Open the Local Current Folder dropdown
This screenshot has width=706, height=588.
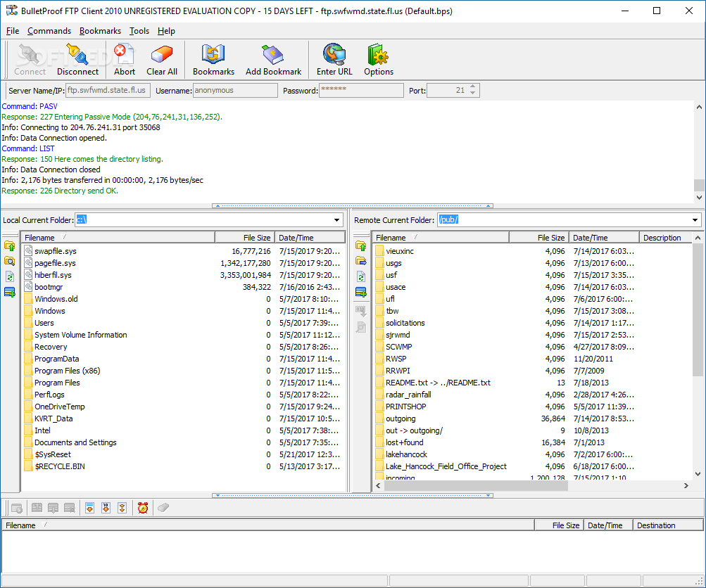coord(336,220)
